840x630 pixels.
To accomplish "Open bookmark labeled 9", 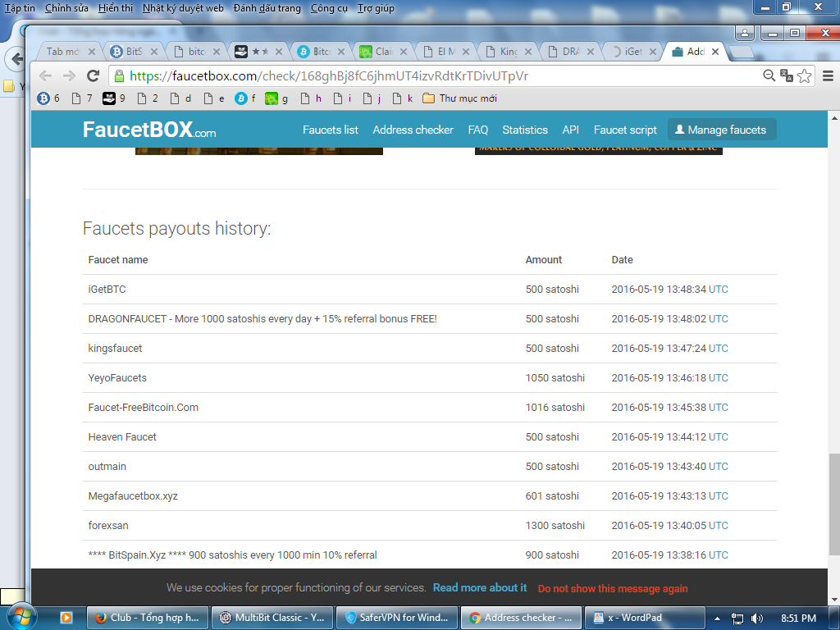I will (115, 98).
